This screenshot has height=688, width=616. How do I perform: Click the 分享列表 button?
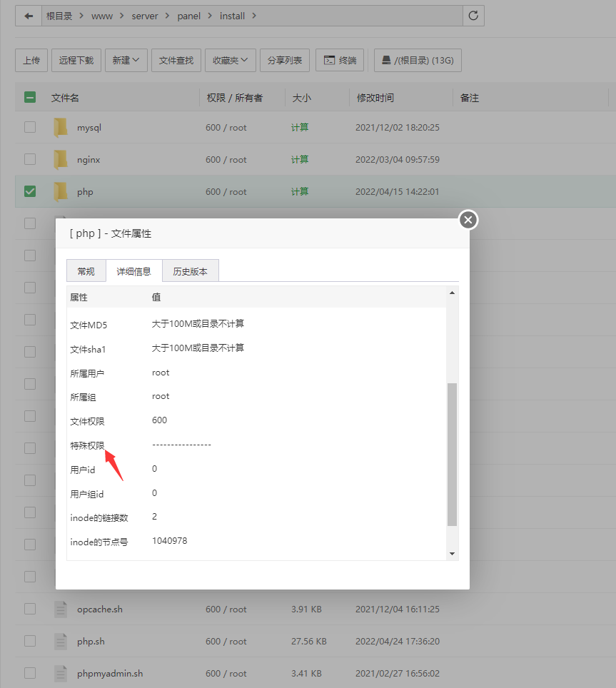tap(285, 60)
